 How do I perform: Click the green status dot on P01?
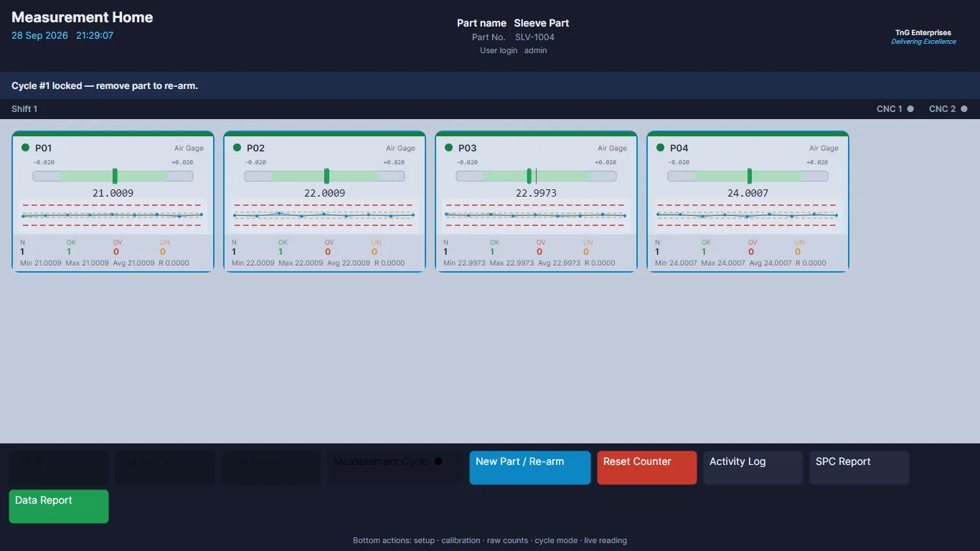pyautogui.click(x=26, y=148)
